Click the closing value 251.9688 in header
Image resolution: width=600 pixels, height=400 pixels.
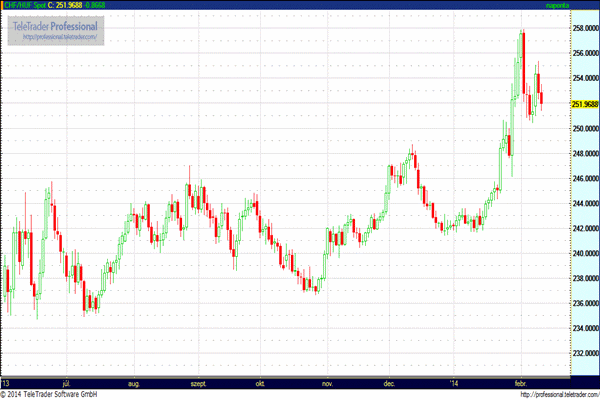coord(69,5)
